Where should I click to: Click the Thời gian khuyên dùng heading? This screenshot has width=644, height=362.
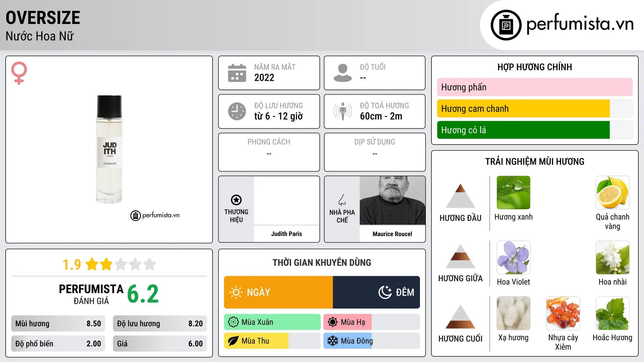point(322,262)
